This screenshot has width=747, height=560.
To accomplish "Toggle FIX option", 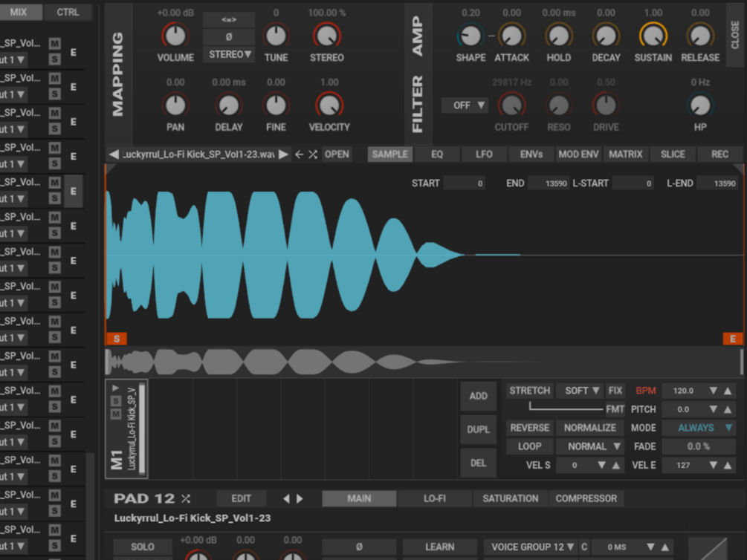I will 615,391.
